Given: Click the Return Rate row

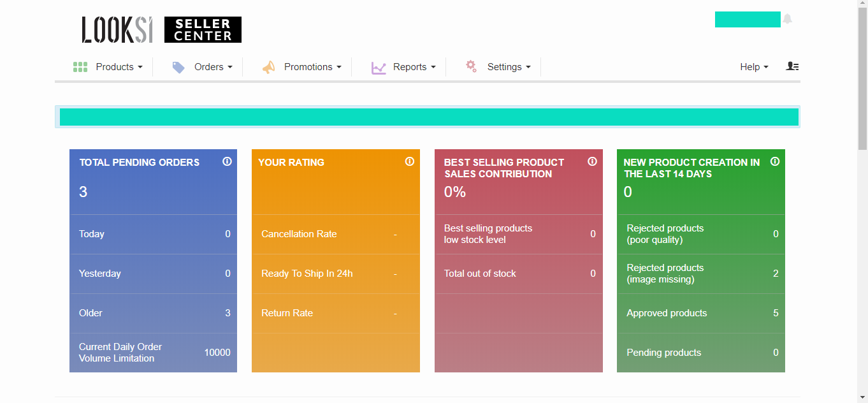Looking at the screenshot, I should tap(336, 313).
